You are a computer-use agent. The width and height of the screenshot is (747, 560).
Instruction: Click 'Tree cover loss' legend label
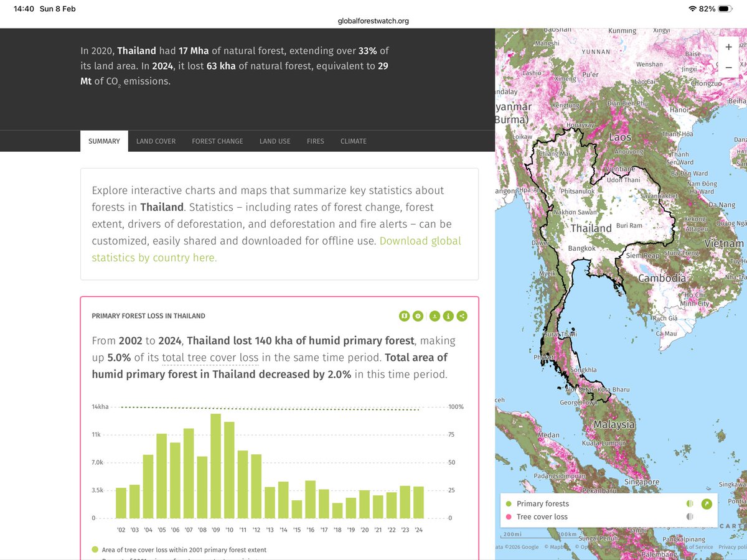(542, 516)
